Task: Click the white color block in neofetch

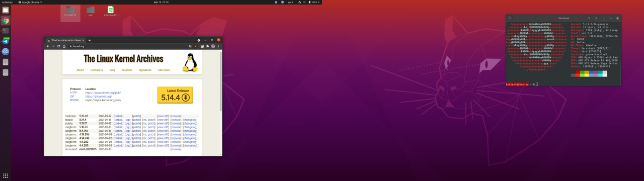Action: pyautogui.click(x=605, y=74)
